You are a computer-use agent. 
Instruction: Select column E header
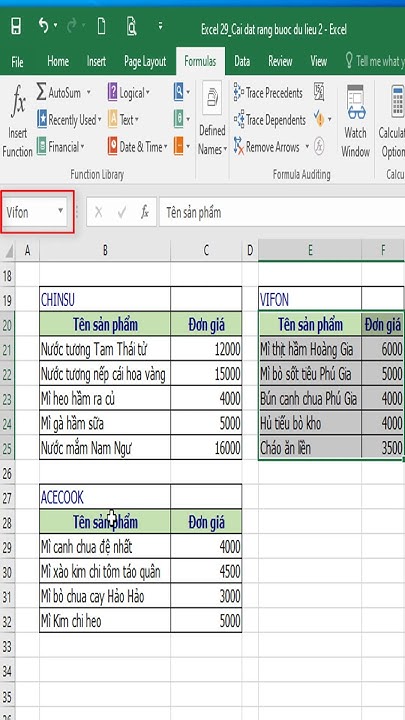[x=310, y=250]
